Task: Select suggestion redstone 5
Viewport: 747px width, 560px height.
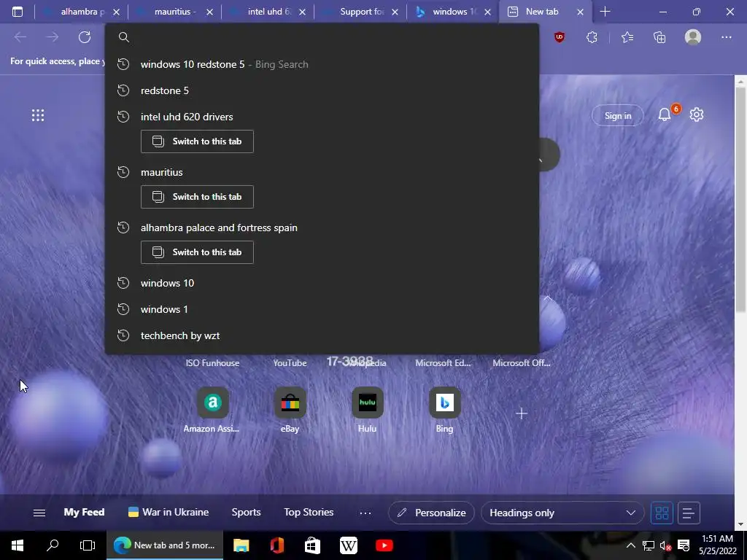Action: [322, 90]
